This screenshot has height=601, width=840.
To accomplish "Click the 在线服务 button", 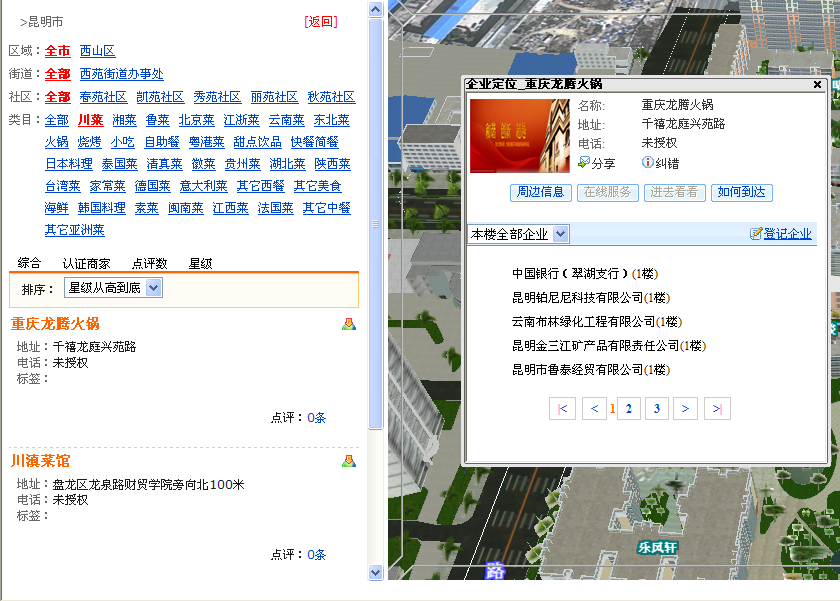I will [608, 192].
